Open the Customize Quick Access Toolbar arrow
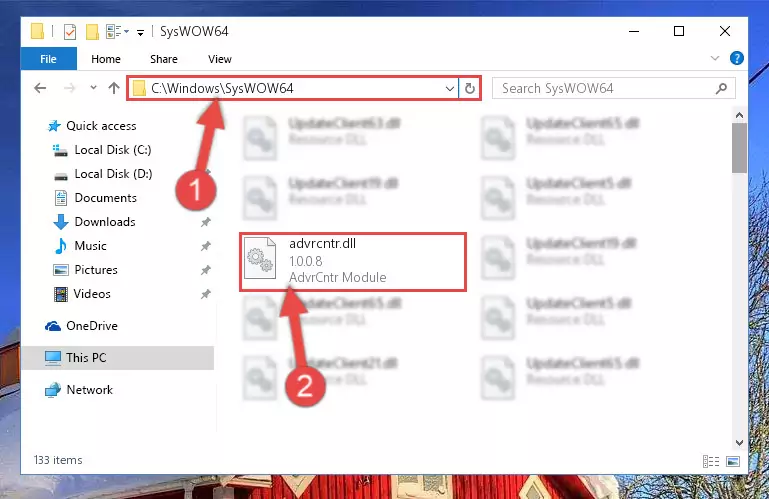 coord(140,33)
